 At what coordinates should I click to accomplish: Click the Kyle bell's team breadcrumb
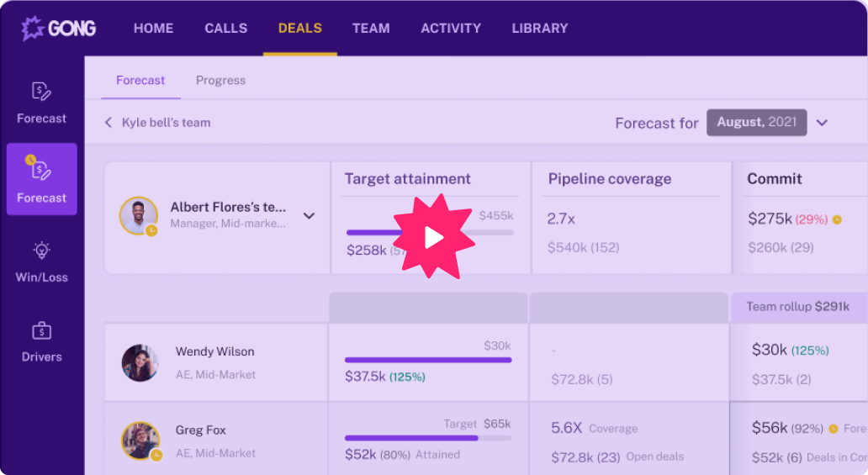tap(166, 123)
